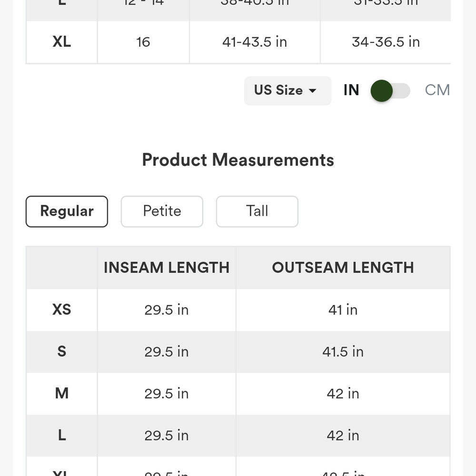Image resolution: width=476 pixels, height=476 pixels.
Task: Click the XS 41 in outseam cell
Action: 343,310
